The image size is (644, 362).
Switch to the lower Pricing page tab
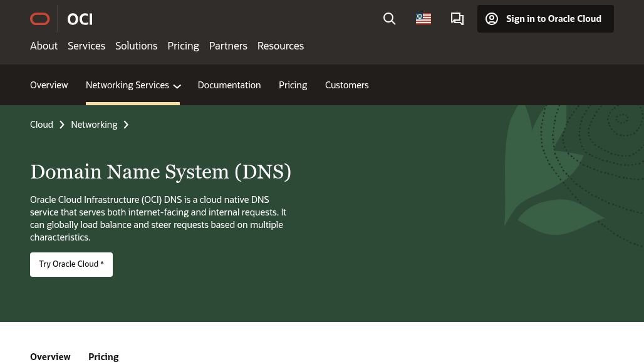click(103, 356)
